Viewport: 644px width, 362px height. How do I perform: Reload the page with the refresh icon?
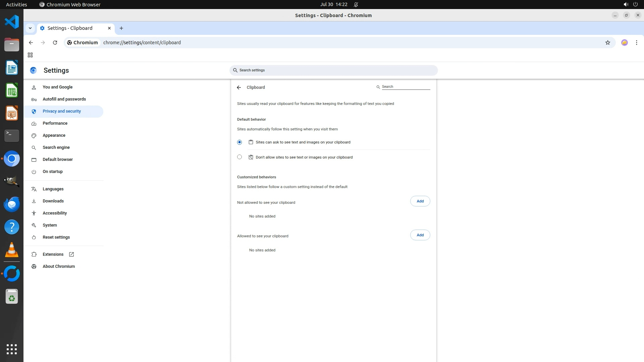pyautogui.click(x=55, y=43)
